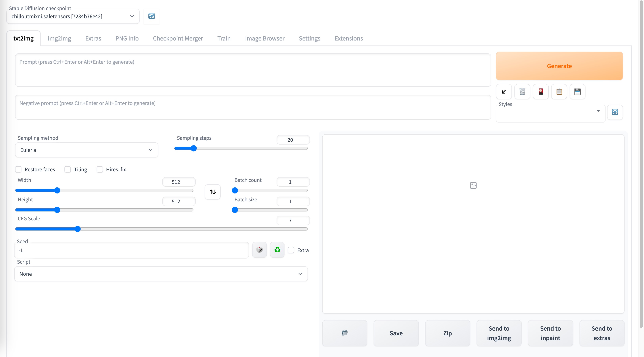Open the Stable Diffusion checkpoint dropdown
The height and width of the screenshot is (357, 644).
pos(72,16)
